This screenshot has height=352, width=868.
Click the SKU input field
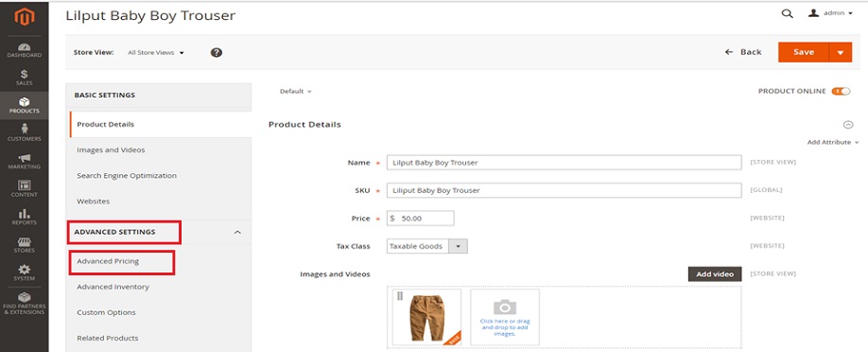click(564, 190)
